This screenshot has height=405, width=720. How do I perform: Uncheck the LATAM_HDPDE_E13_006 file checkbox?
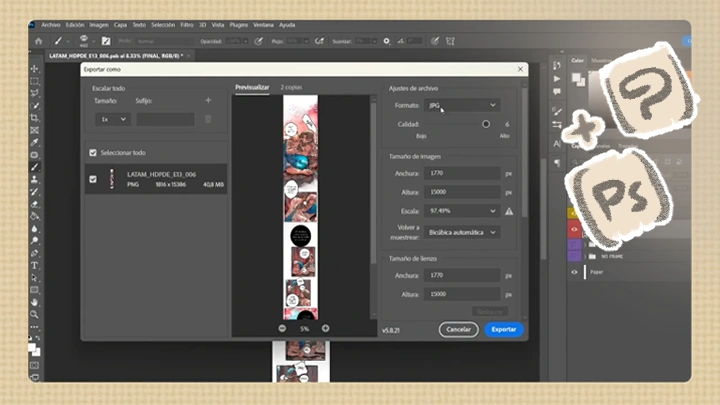93,179
